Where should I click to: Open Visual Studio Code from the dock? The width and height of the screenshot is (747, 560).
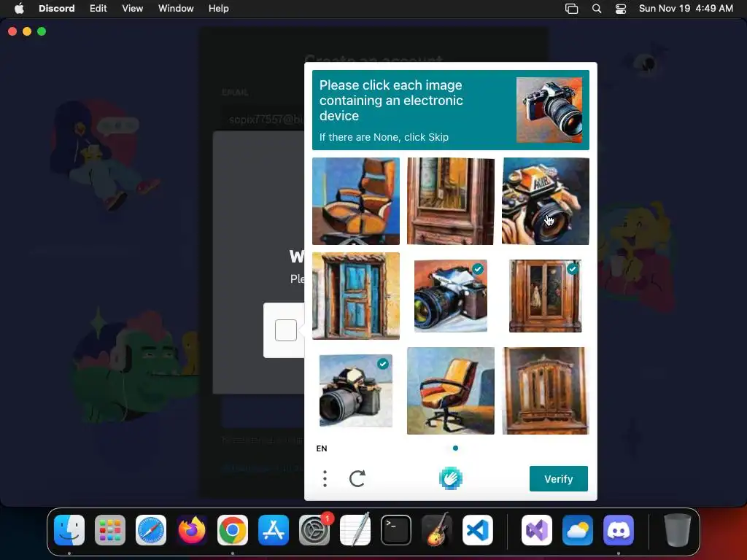(x=477, y=530)
